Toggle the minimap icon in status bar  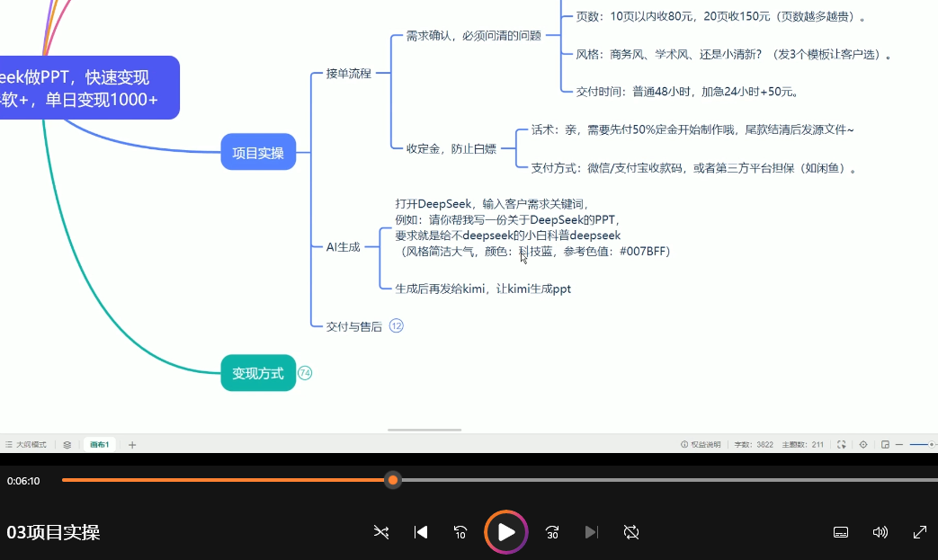(885, 445)
